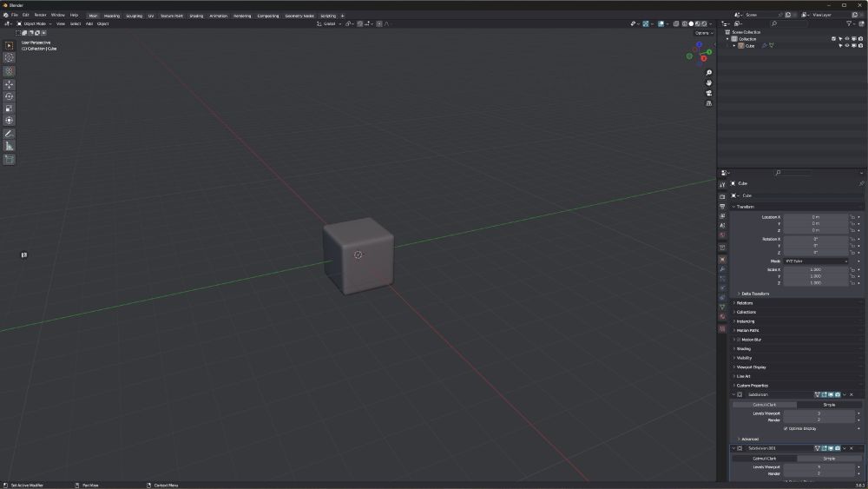
Task: Disable Cube in renders camera icon
Action: (x=860, y=46)
